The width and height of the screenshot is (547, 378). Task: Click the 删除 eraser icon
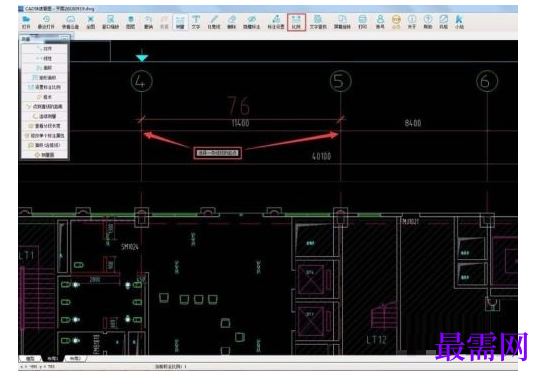232,22
